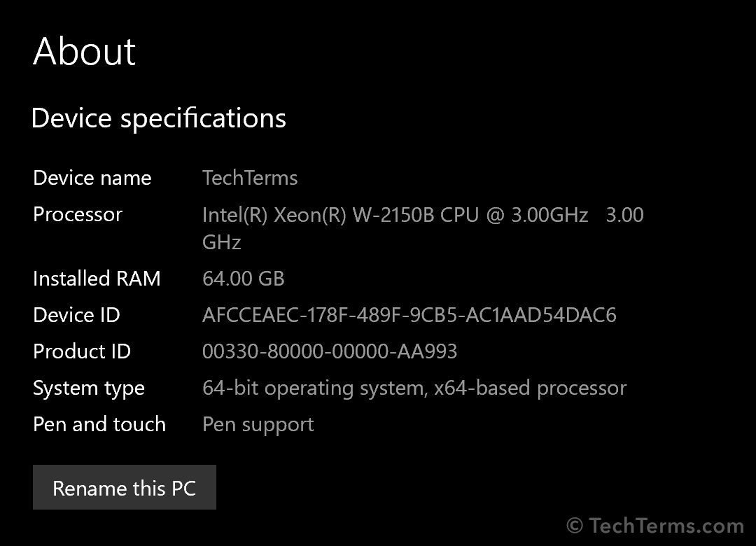
Task: Select the 64.00 GB RAM value
Action: click(x=244, y=279)
